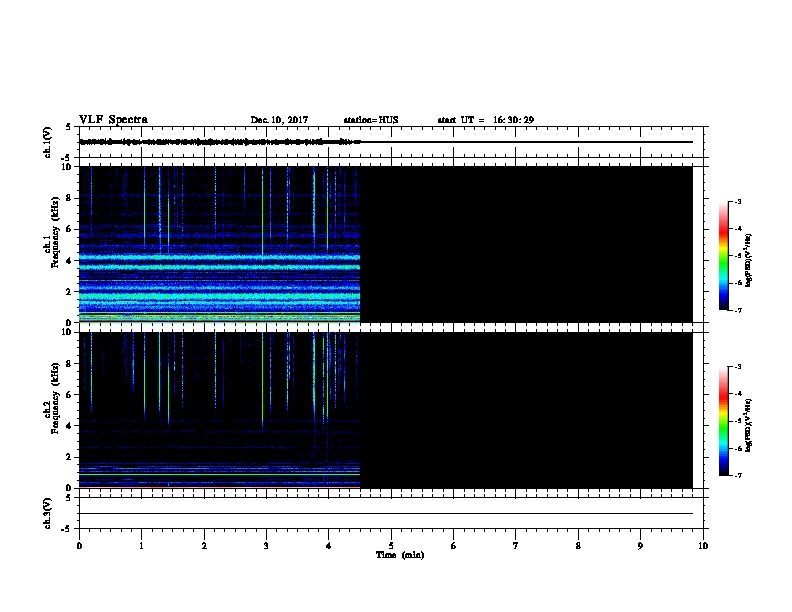Click the ch.2 spectrogram's blank black region
This screenshot has width=792, height=612.
526,410
